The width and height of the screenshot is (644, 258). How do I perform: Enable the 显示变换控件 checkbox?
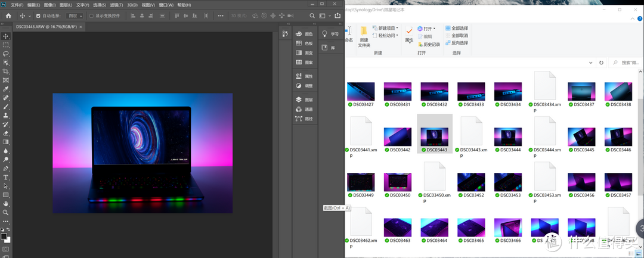[x=91, y=16]
